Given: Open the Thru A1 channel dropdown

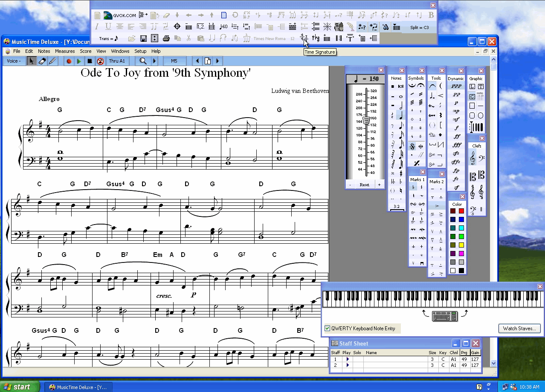Looking at the screenshot, I should point(117,61).
